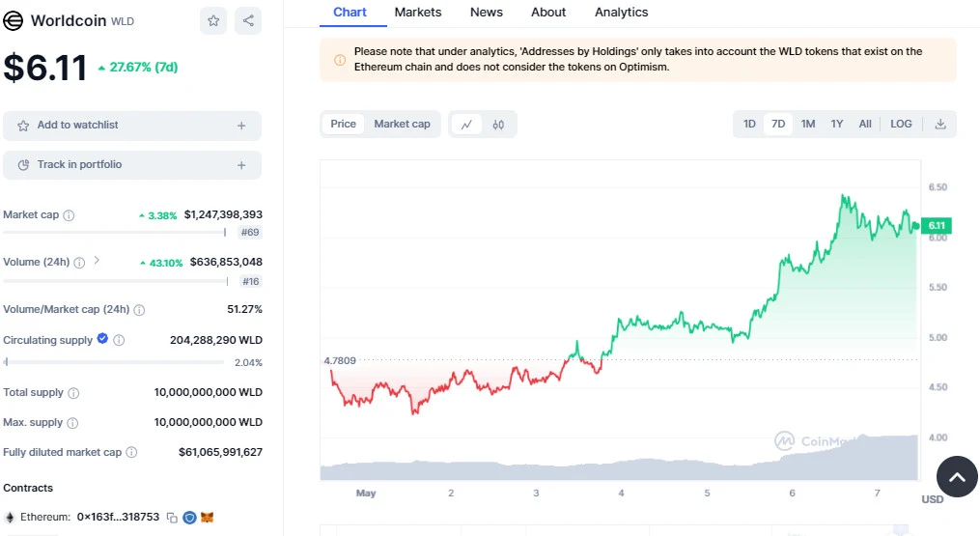Open the Analytics tab
Viewport: 980px width, 536px height.
(x=621, y=13)
